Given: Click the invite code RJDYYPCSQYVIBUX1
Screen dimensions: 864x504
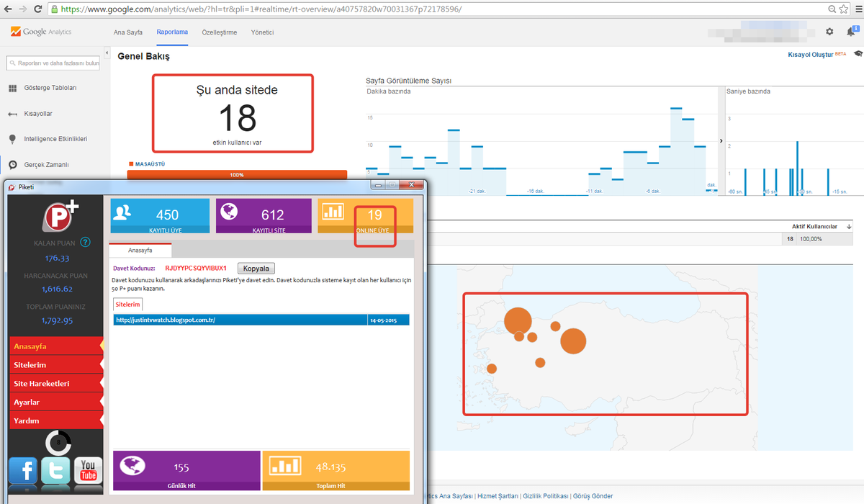Looking at the screenshot, I should coord(196,268).
